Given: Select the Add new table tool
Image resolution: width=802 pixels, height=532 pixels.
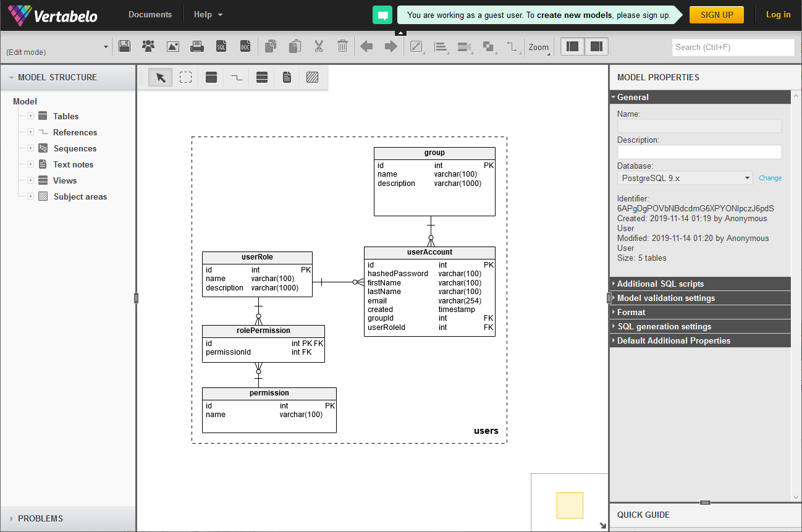Looking at the screenshot, I should [211, 77].
